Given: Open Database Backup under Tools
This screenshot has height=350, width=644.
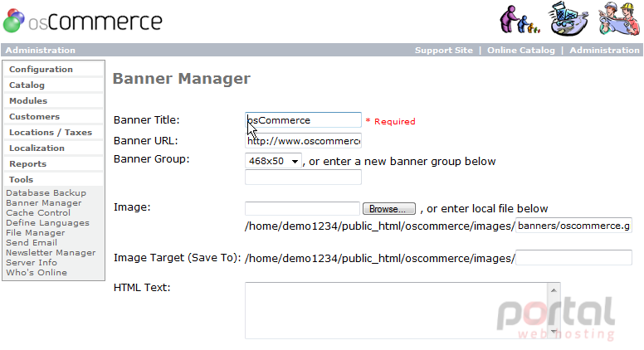Looking at the screenshot, I should pos(46,193).
